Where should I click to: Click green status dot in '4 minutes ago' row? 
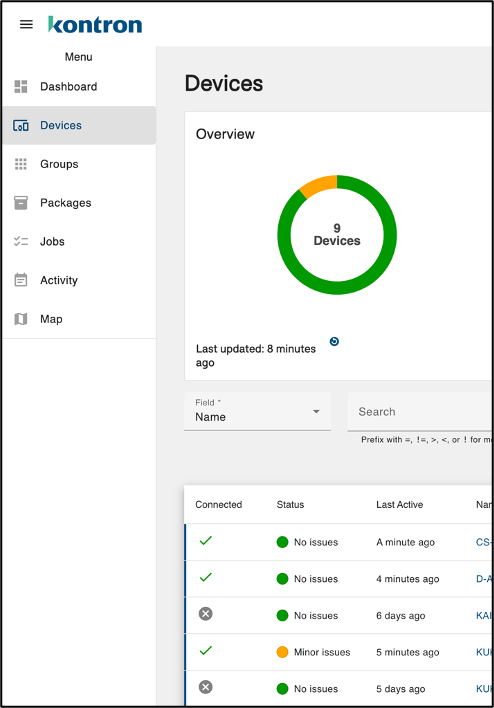(282, 579)
